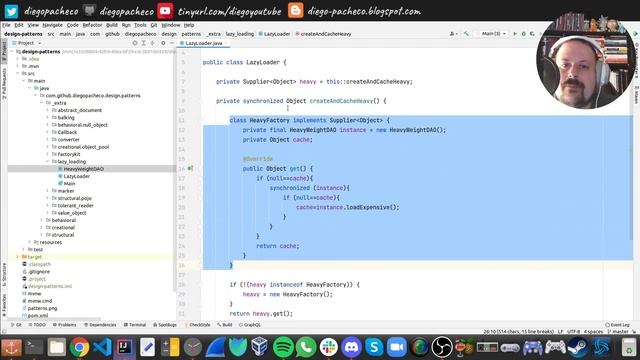Hide the Project panel with minus icon

(172, 43)
